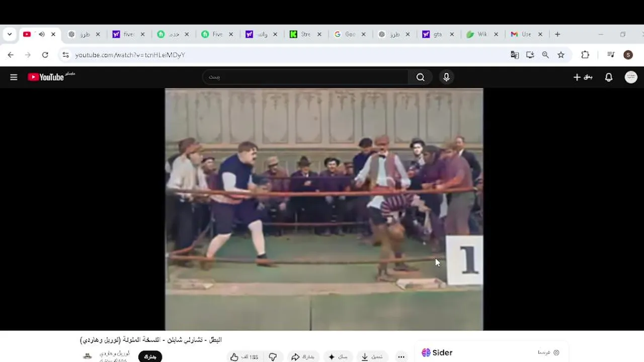Open the YouTube Create plus button
This screenshot has height=362, width=644.
[583, 77]
